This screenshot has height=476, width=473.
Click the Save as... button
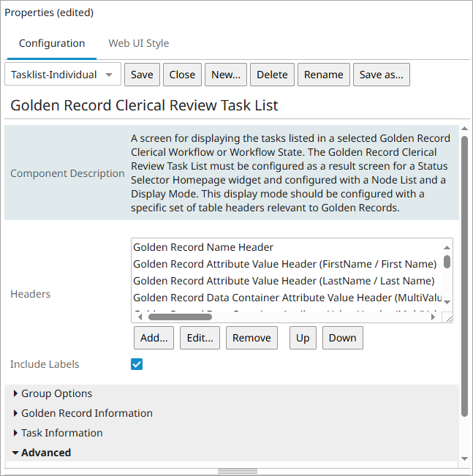382,75
